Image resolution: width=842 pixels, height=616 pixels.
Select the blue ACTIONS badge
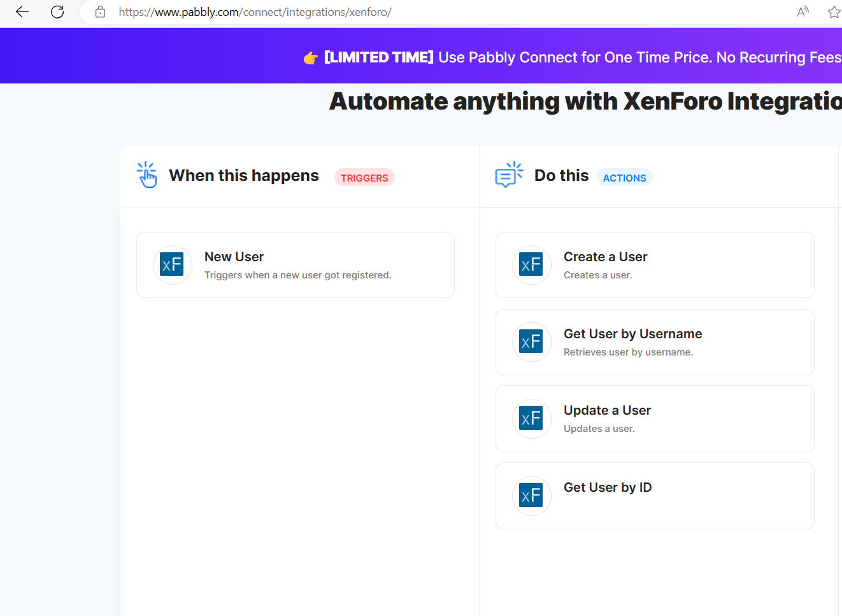(624, 178)
